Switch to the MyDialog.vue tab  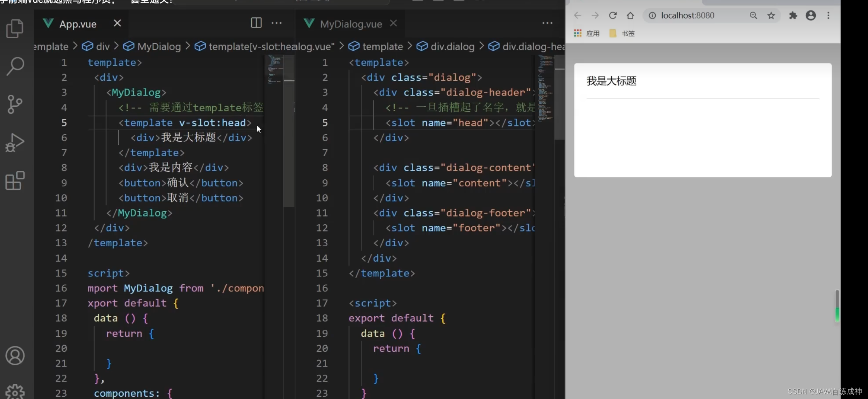pyautogui.click(x=351, y=24)
